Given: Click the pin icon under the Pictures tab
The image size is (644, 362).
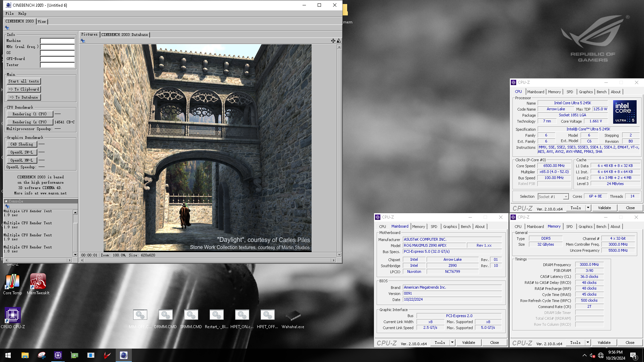Looking at the screenshot, I should coord(83,41).
